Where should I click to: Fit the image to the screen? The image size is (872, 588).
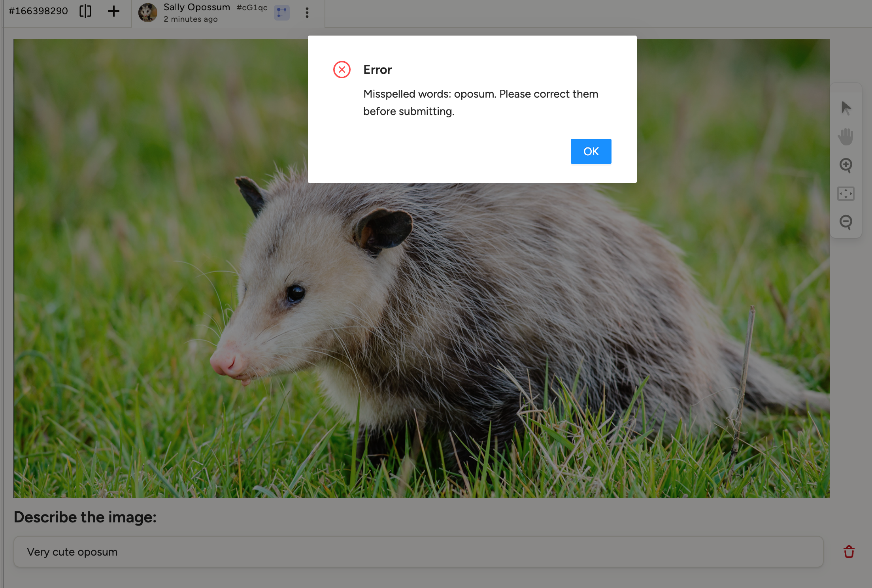[846, 194]
